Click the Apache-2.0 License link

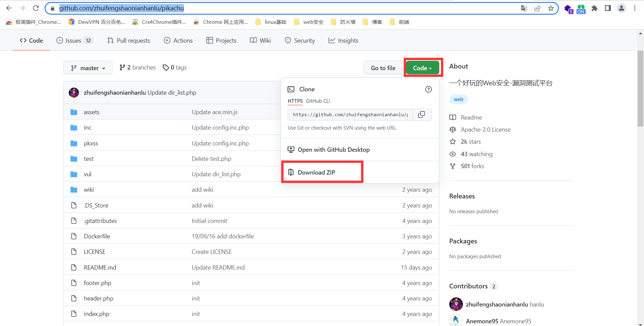(x=486, y=130)
